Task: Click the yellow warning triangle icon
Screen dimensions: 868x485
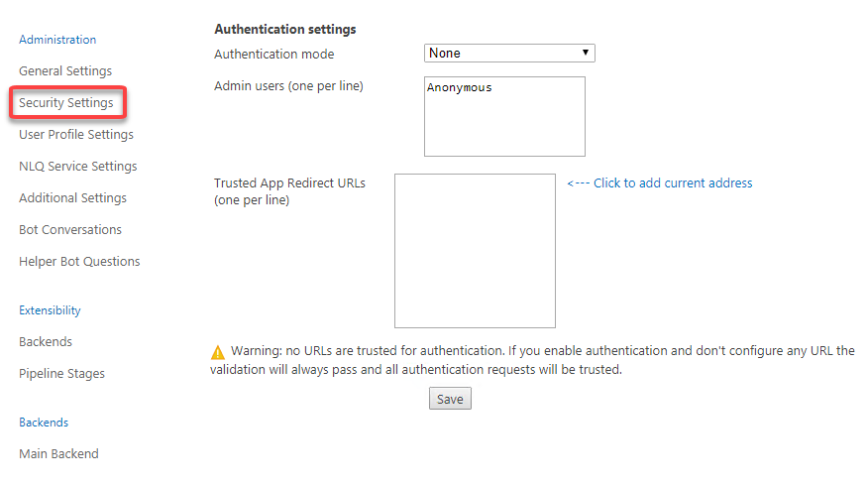Action: (x=218, y=352)
